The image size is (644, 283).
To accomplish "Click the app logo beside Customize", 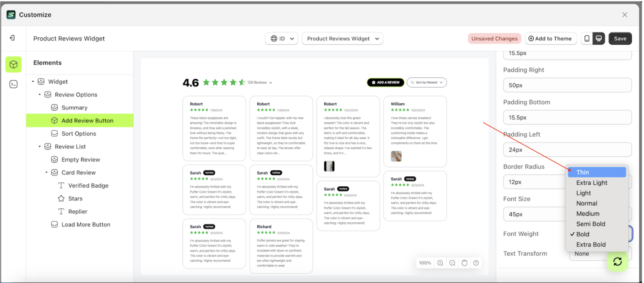I will 11,15.
